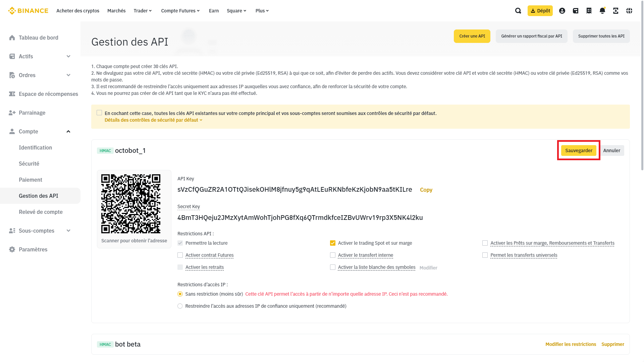Click the Sous-comptes sidebar icon
Screen dimensions: 644x362
pos(12,231)
